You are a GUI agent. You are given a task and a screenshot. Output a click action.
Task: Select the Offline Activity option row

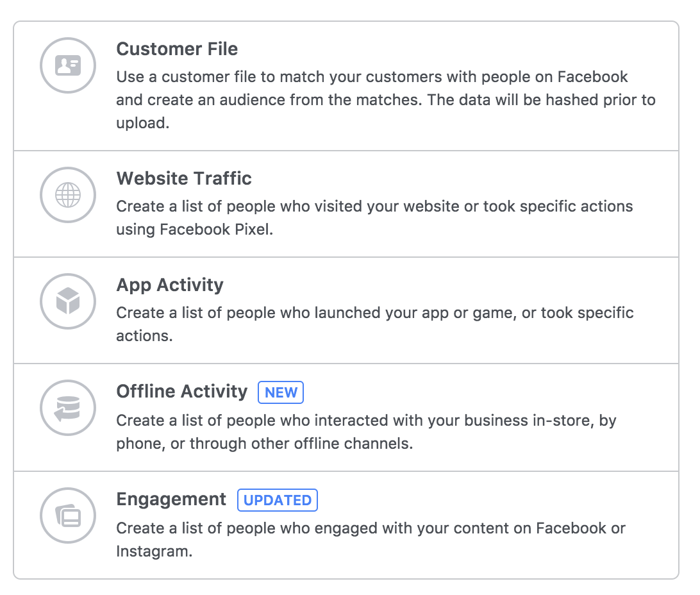(346, 417)
